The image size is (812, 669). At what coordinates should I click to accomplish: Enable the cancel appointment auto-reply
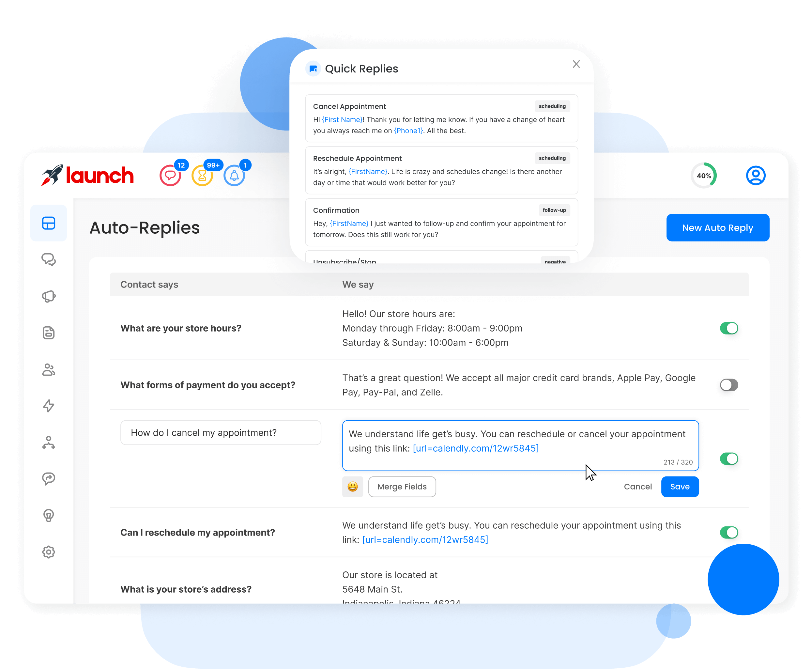728,459
